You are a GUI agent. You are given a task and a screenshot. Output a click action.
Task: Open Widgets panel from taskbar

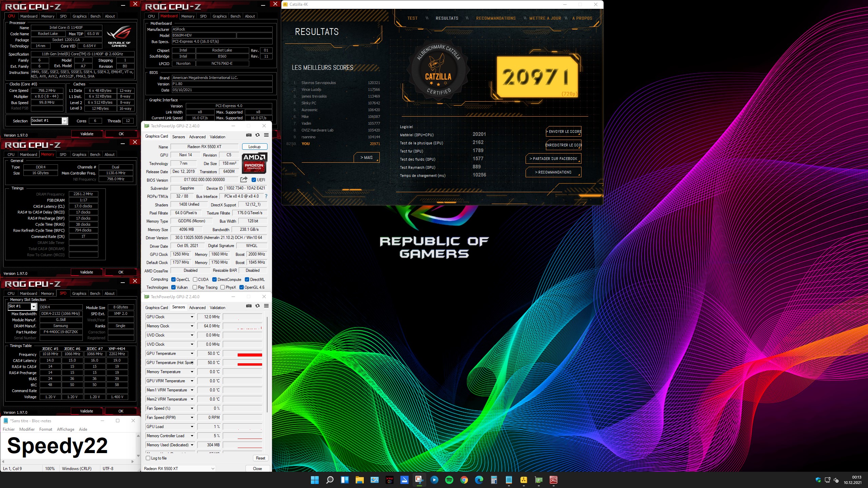345,480
